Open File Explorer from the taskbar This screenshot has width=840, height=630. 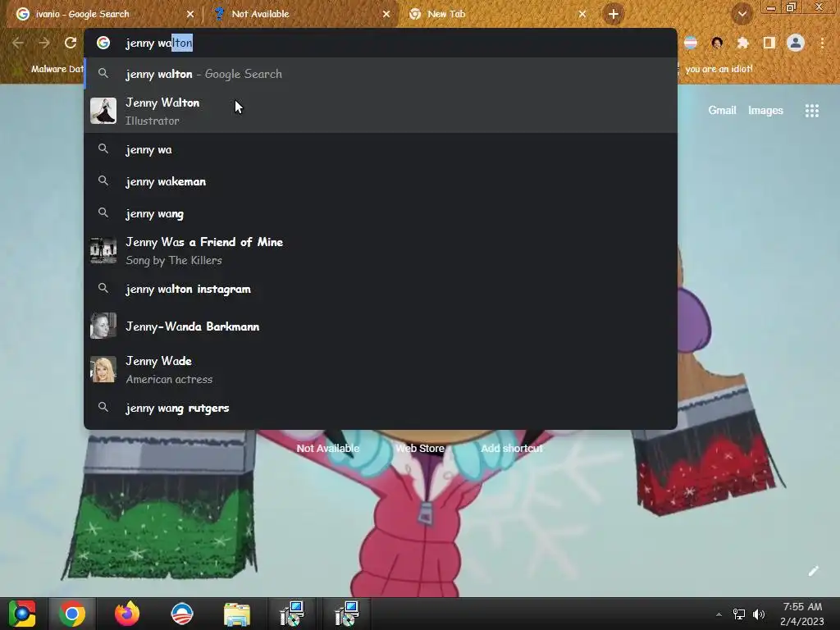(x=237, y=614)
